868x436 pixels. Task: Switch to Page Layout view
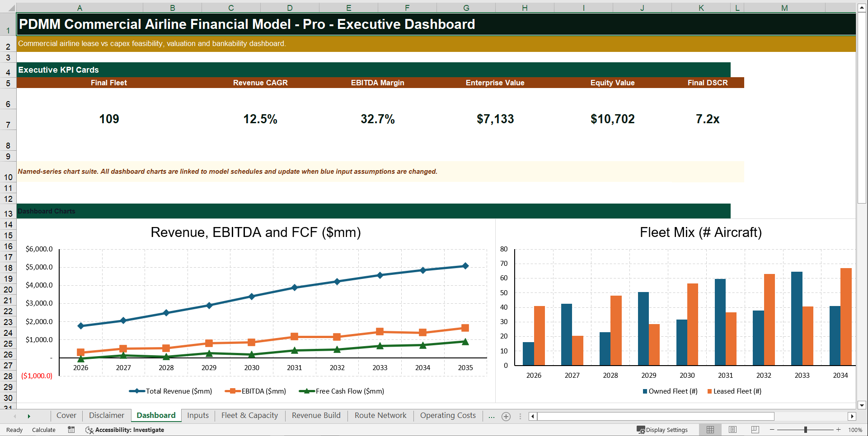click(732, 430)
